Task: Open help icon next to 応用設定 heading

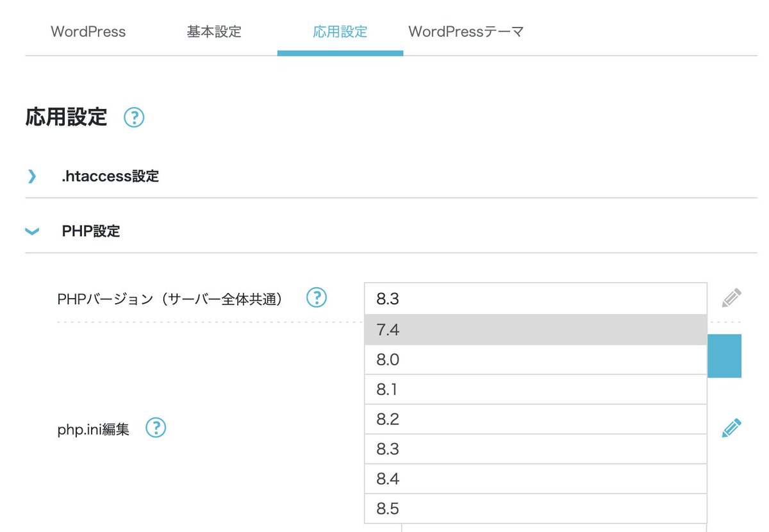Action: point(134,118)
